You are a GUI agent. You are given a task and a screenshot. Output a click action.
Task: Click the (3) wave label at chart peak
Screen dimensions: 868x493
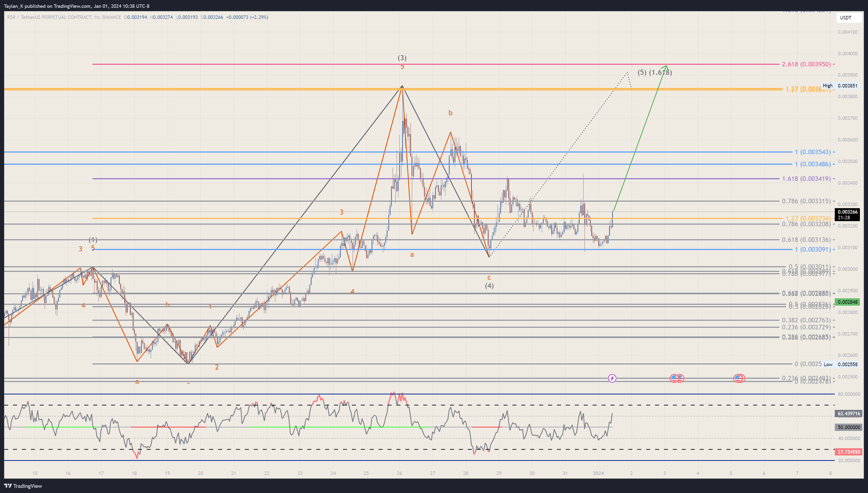[x=402, y=58]
